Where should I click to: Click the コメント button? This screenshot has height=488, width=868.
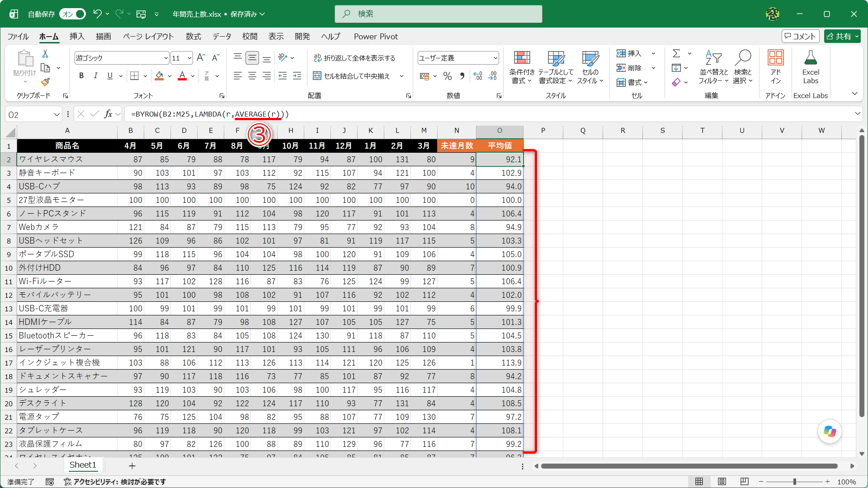800,36
